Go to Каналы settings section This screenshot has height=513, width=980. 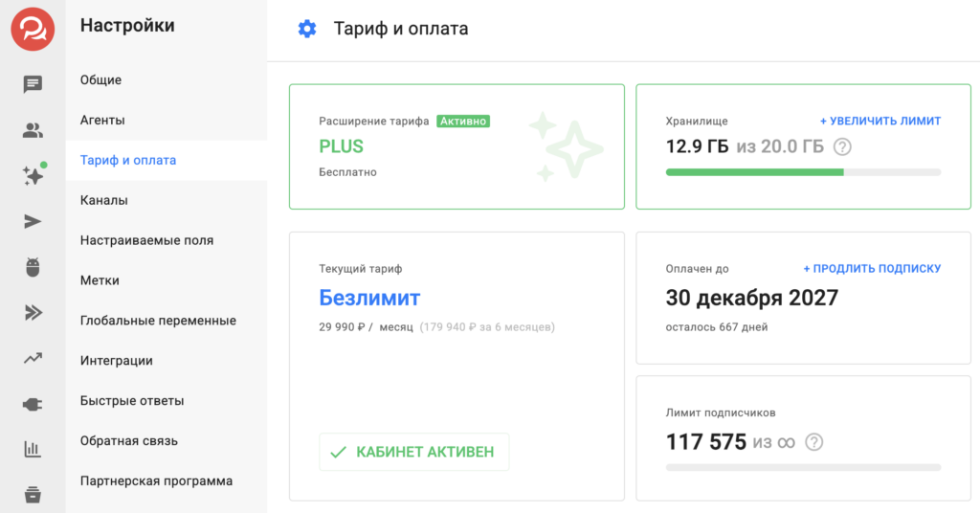(104, 201)
